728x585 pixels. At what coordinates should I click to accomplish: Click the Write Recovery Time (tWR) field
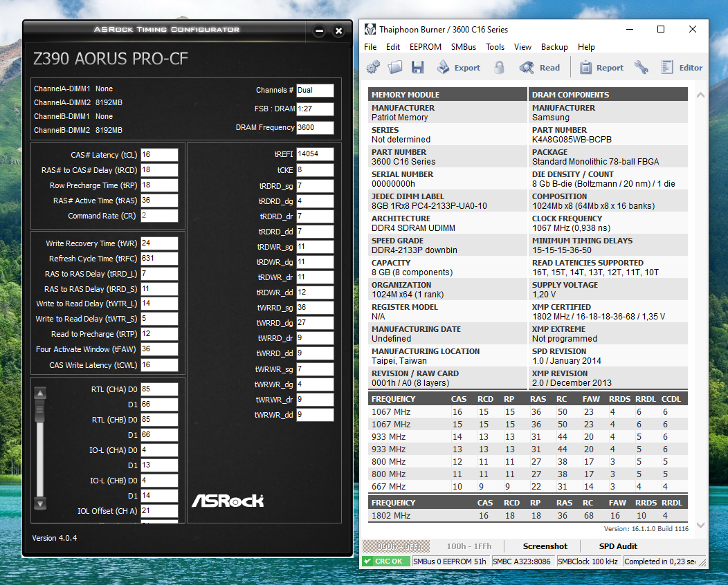[159, 243]
